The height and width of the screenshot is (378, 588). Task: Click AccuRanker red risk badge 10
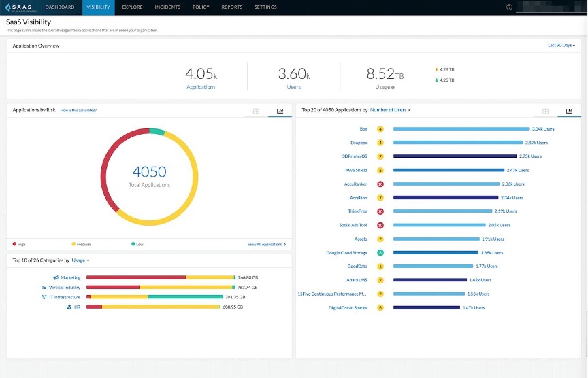(380, 184)
